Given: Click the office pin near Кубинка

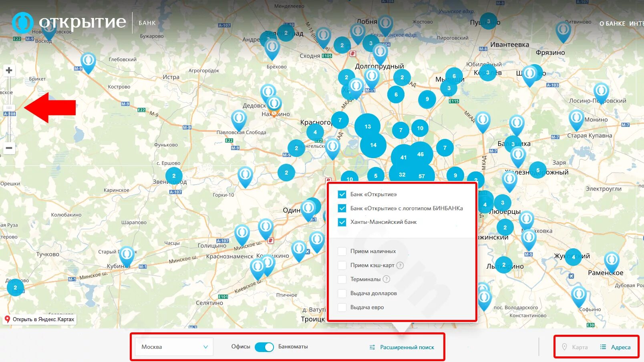Looking at the screenshot, I should (127, 256).
